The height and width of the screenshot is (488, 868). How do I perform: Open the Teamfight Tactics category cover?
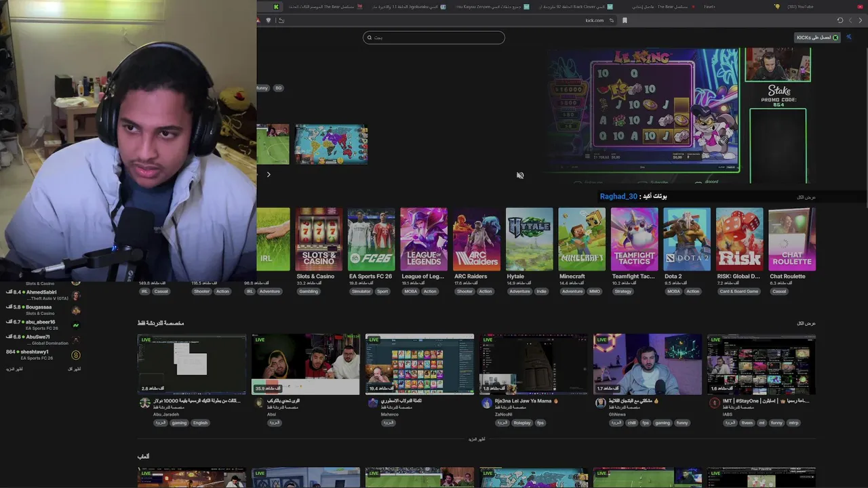pyautogui.click(x=634, y=239)
